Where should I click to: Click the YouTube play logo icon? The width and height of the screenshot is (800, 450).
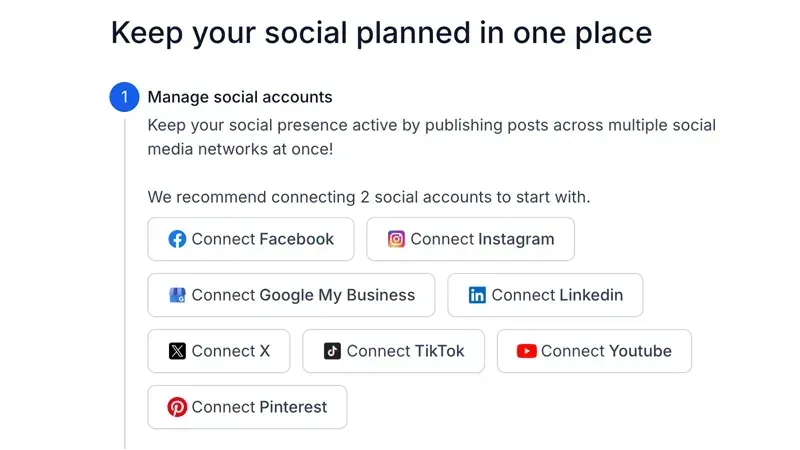pos(527,351)
